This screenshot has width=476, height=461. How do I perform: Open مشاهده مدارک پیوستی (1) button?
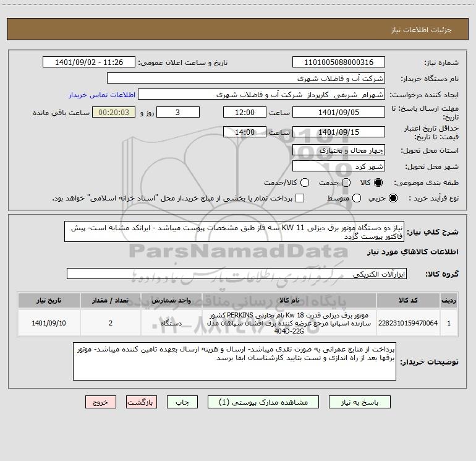263,402
